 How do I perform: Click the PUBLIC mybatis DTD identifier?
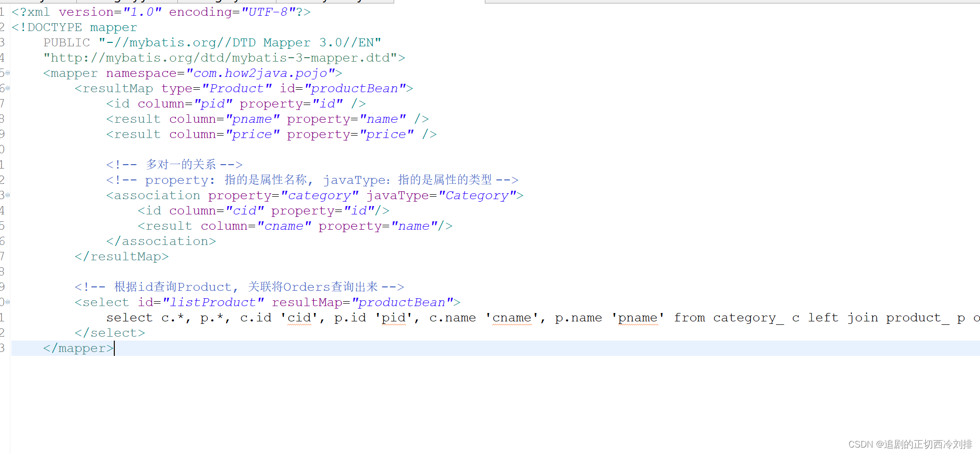pos(212,43)
